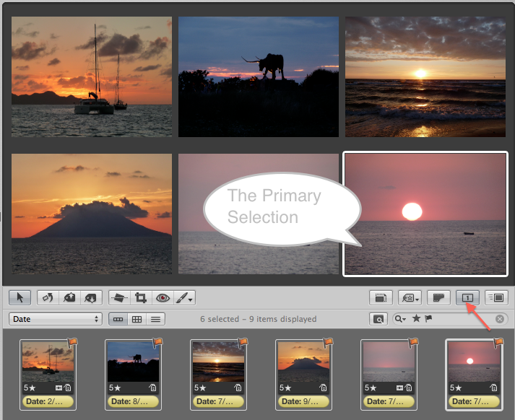Clear the search field with X button
This screenshot has width=515, height=420.
[x=499, y=319]
